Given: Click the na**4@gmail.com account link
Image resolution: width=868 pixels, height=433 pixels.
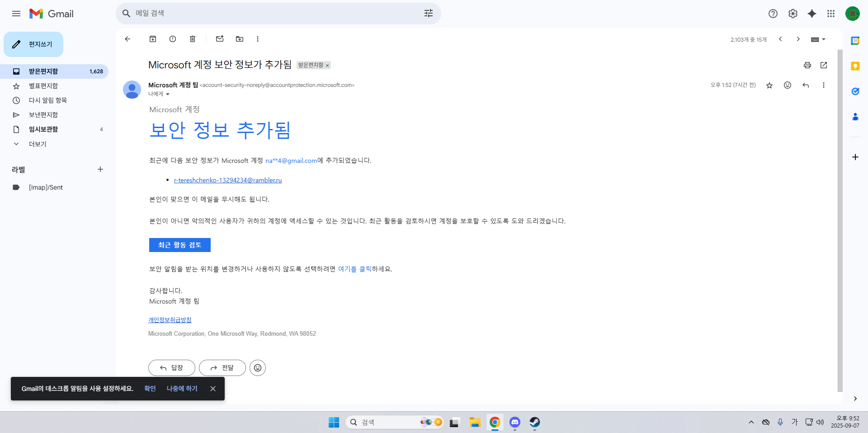Looking at the screenshot, I should pos(291,161).
